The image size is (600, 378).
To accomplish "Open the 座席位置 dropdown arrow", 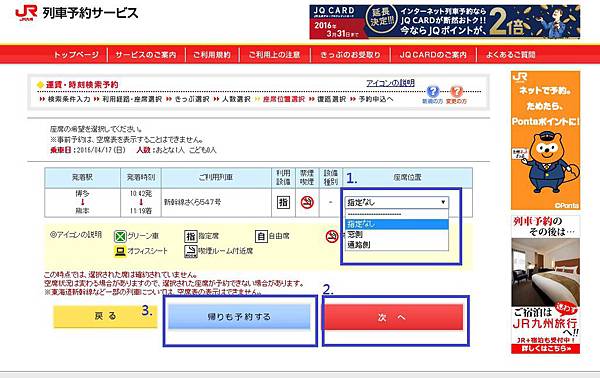I will (x=443, y=202).
